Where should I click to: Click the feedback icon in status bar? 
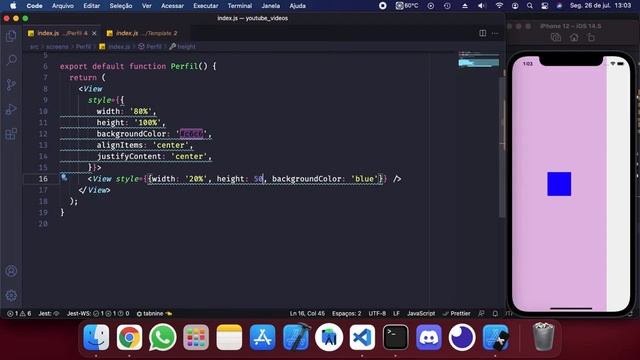482,313
